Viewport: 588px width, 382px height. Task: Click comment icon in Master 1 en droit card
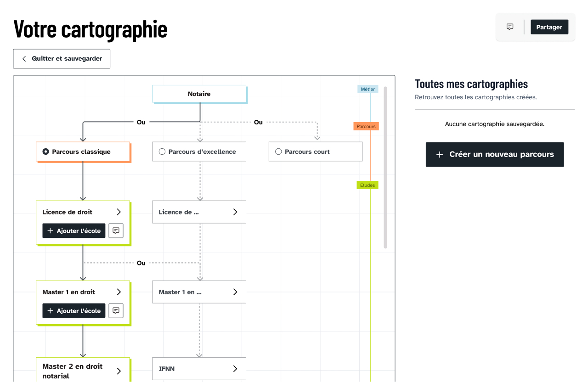pyautogui.click(x=116, y=310)
